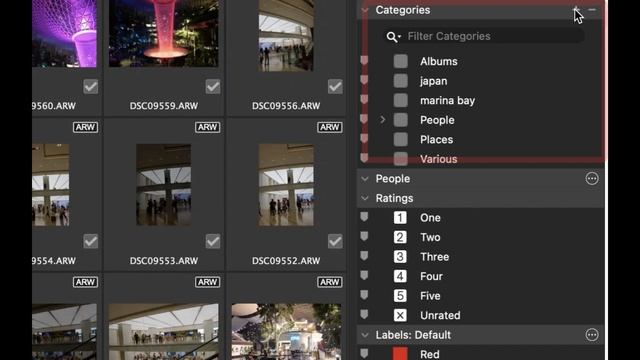Toggle the checkmark on the 9560.ARW thumbnail

point(91,87)
